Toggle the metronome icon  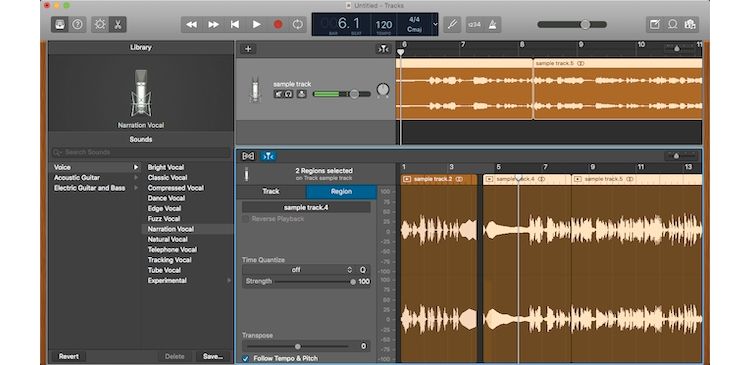point(493,24)
